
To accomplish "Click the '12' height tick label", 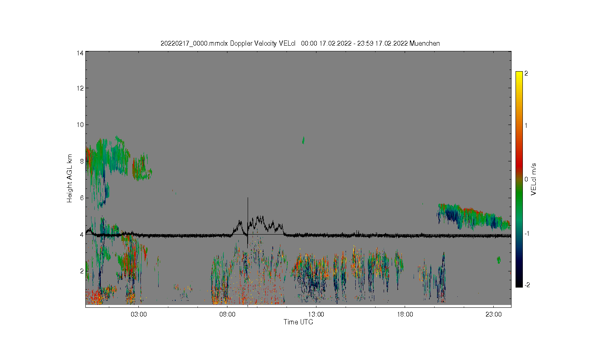I will 80,88.
